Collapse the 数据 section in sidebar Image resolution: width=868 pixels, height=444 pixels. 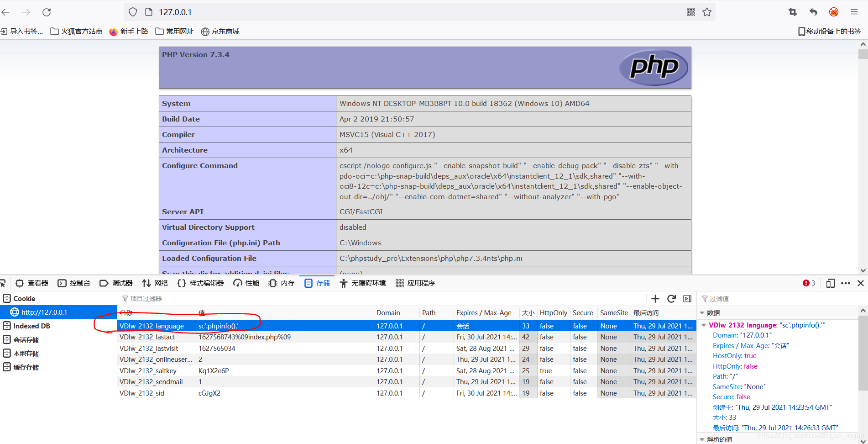pyautogui.click(x=702, y=313)
